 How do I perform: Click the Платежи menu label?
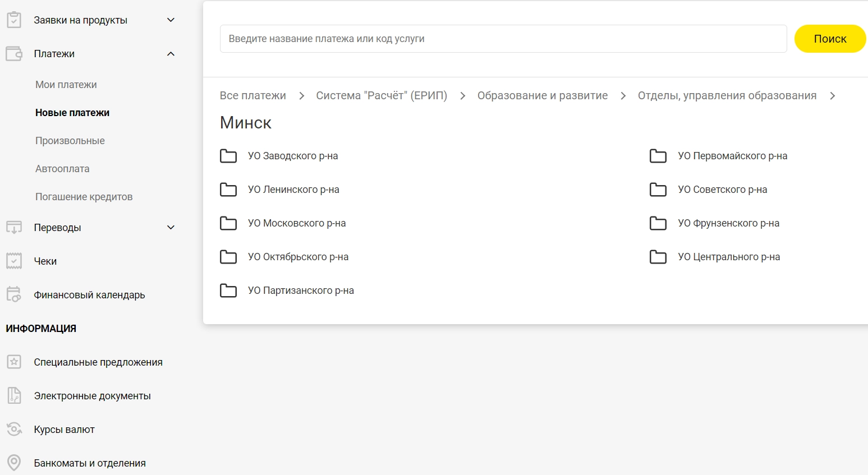click(x=54, y=54)
